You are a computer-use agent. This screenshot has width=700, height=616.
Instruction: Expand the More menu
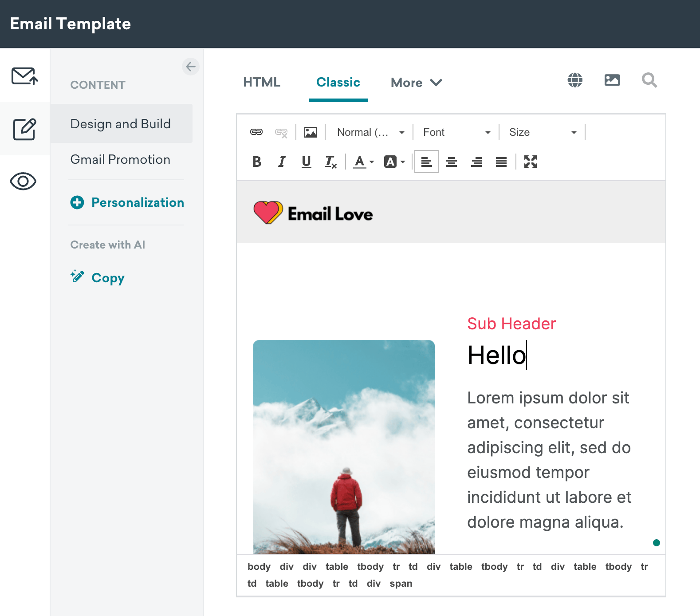[416, 83]
